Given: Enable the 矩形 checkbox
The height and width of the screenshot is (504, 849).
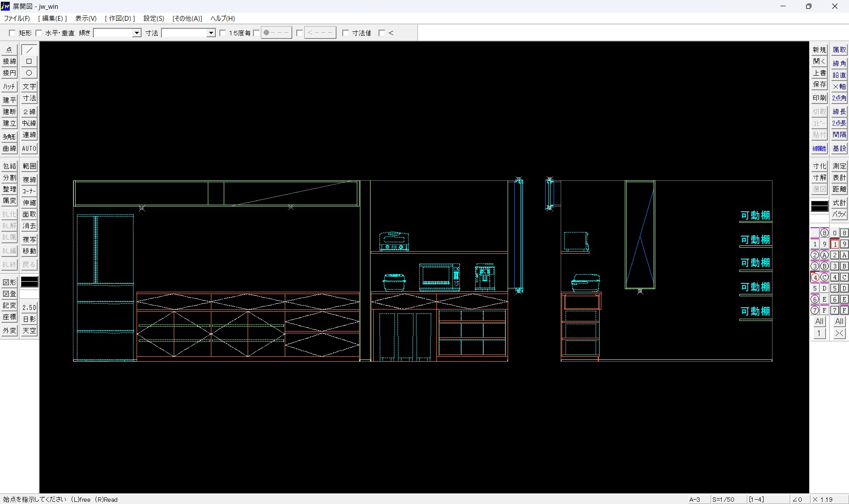Looking at the screenshot, I should point(12,33).
